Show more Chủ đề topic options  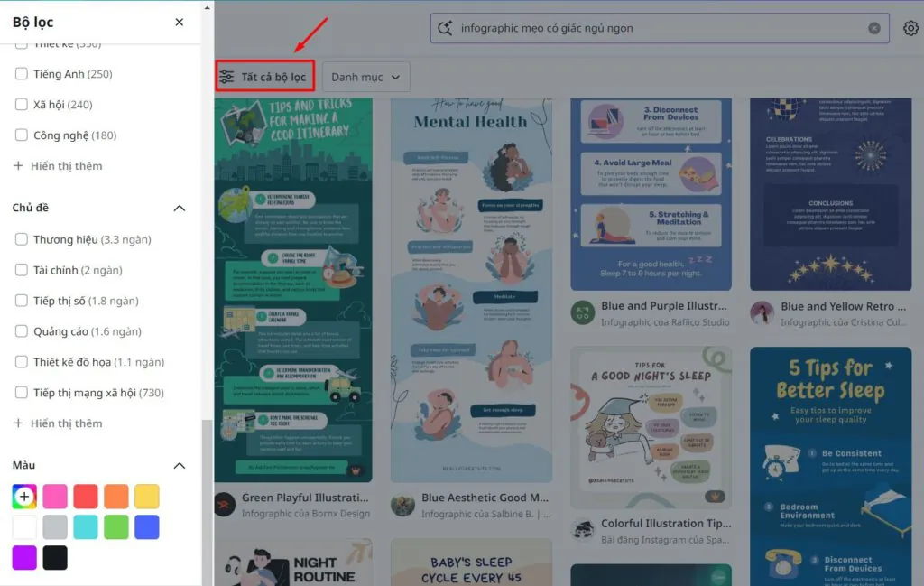[58, 423]
